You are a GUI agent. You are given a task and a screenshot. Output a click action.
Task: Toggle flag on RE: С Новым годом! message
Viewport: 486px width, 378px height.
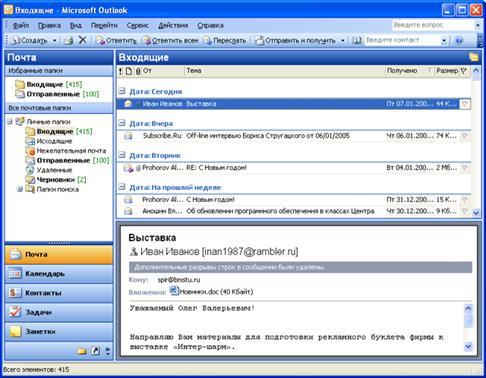[465, 168]
